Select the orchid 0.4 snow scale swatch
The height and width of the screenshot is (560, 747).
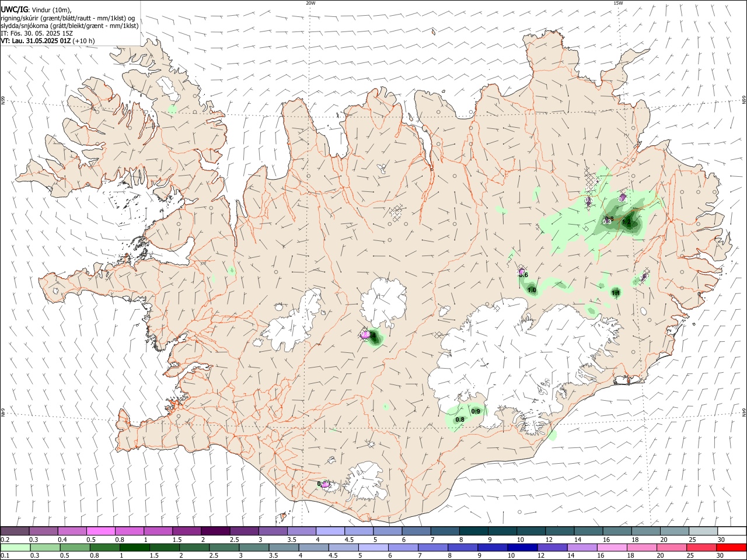(x=72, y=531)
